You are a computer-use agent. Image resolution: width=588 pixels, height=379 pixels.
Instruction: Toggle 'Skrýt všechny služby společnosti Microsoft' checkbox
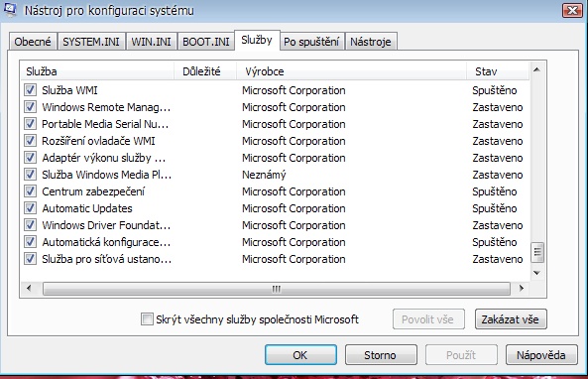[147, 319]
